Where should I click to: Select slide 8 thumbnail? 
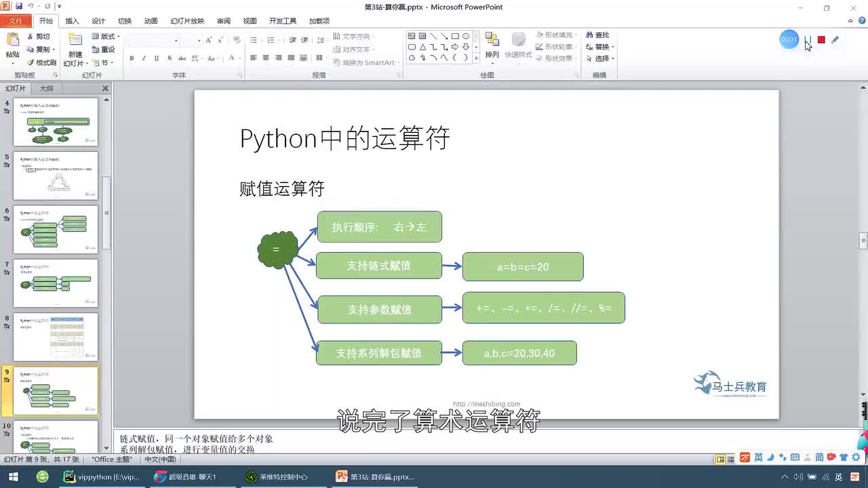[56, 337]
